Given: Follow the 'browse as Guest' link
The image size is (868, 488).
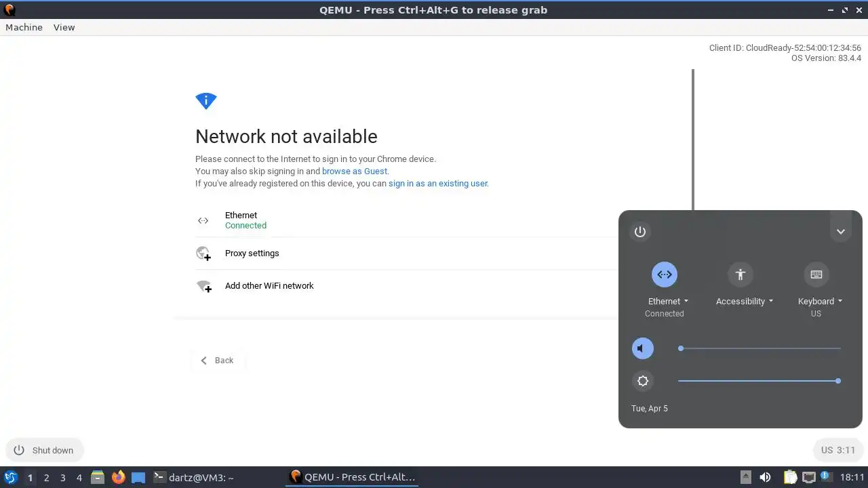Looking at the screenshot, I should [x=355, y=171].
